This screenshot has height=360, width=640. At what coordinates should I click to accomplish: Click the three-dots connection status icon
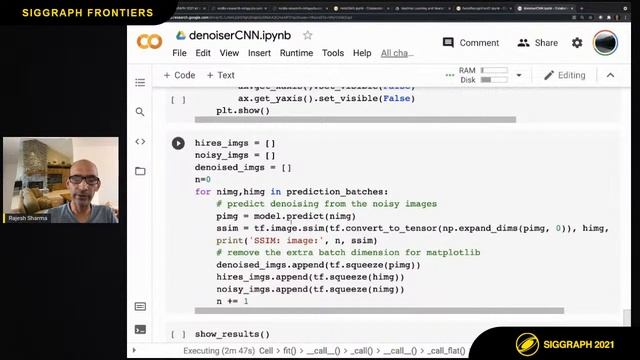(449, 75)
